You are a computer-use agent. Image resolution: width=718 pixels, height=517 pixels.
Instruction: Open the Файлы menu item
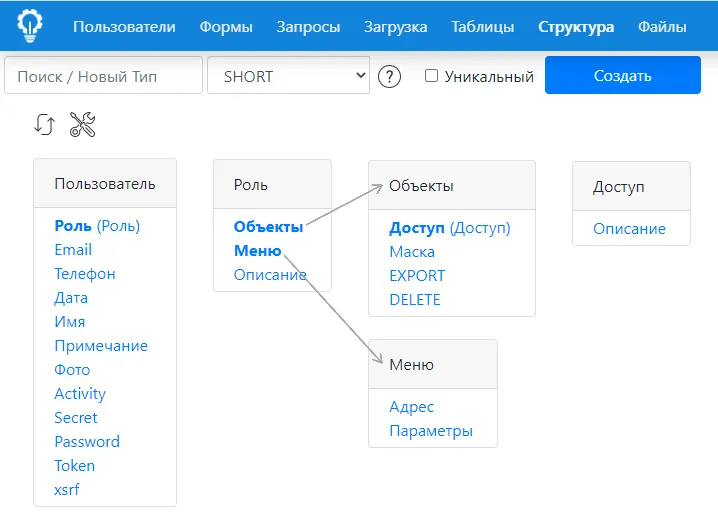click(662, 27)
